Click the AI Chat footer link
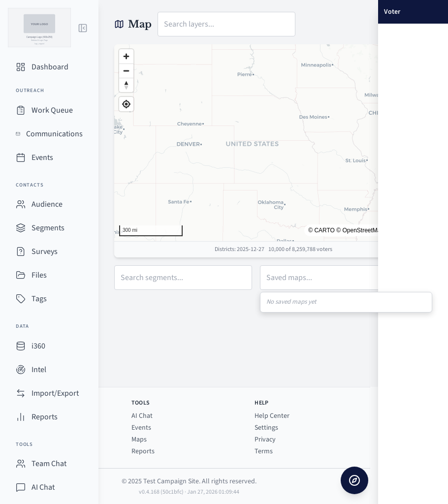This screenshot has width=448, height=504. coord(142,415)
